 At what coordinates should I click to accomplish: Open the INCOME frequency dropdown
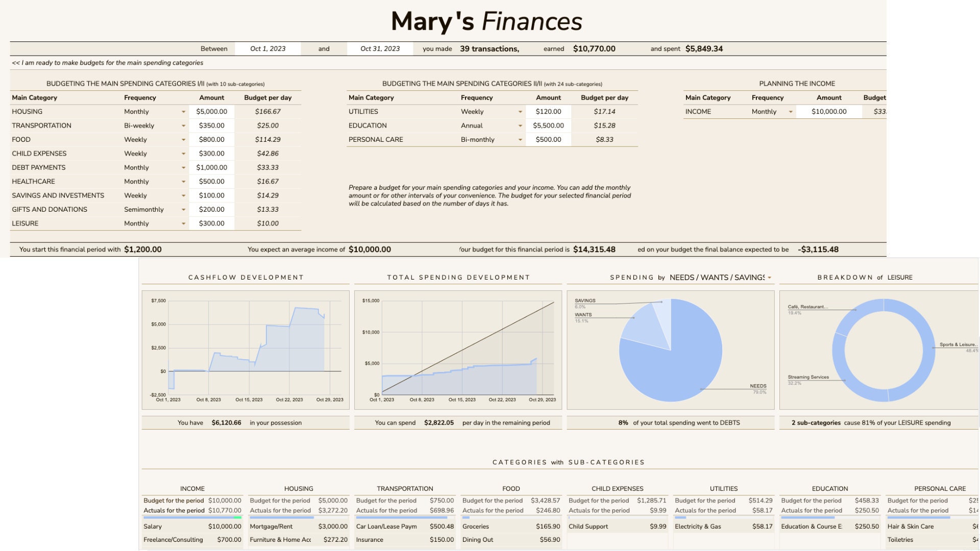coord(790,111)
